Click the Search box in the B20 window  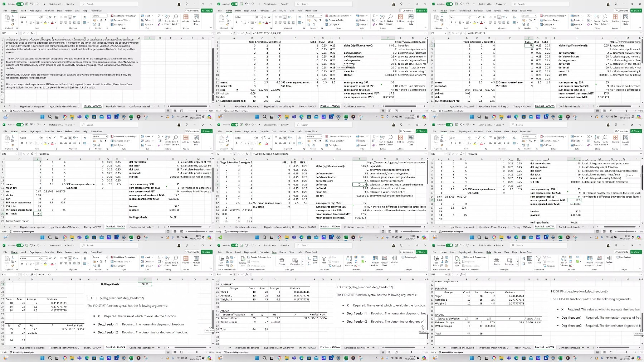[x=109, y=125]
